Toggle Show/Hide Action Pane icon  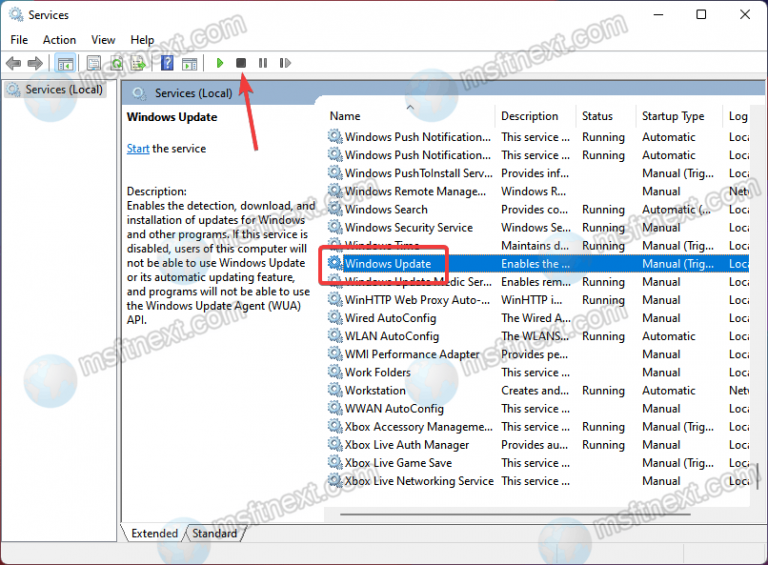[x=189, y=63]
